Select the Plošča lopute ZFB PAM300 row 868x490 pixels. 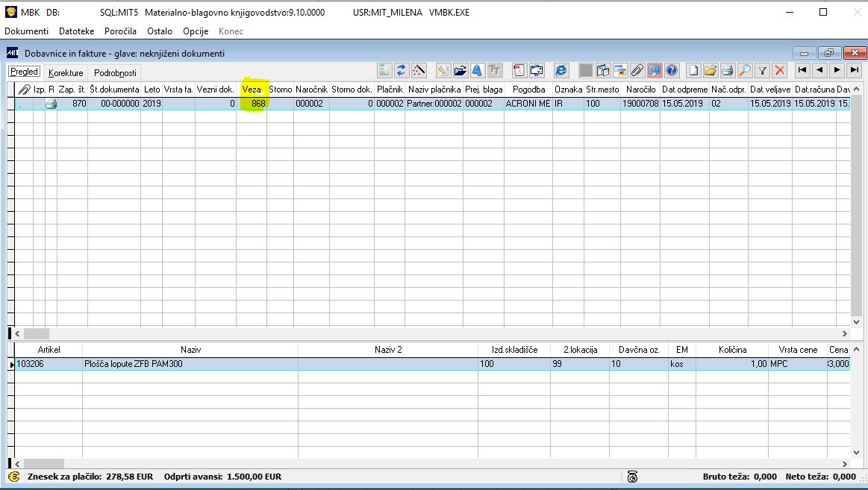click(432, 364)
